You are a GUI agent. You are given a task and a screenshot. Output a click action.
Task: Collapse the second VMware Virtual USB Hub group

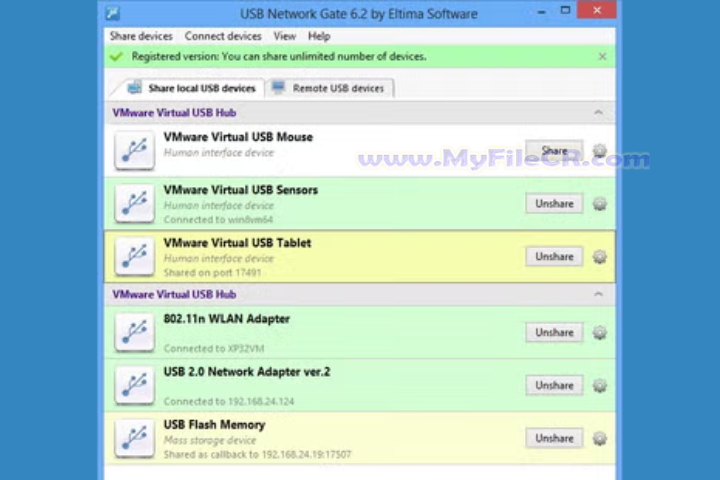598,294
